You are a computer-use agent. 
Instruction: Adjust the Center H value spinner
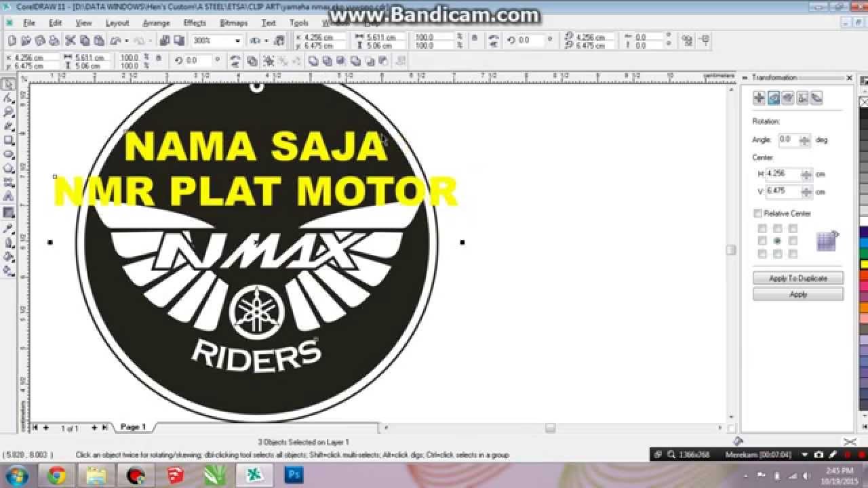(806, 174)
